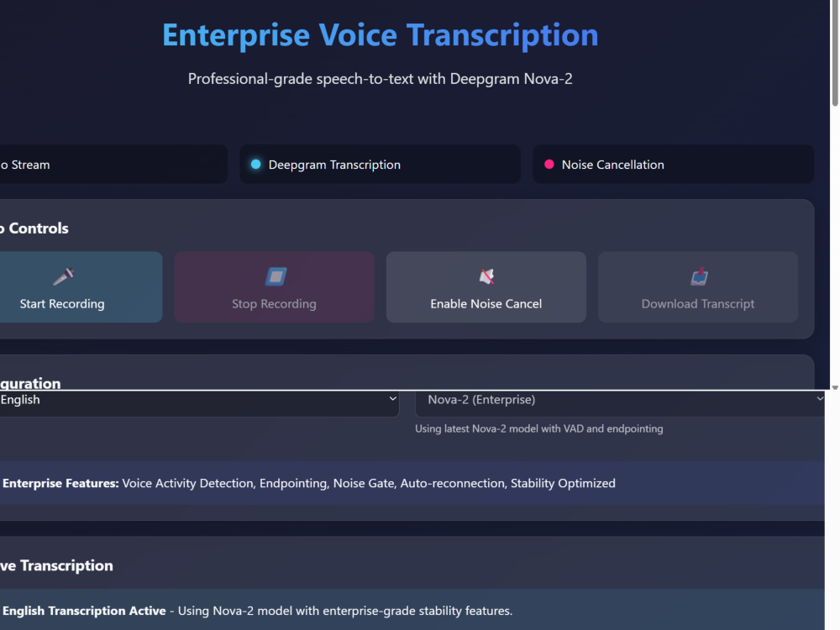840x630 pixels.
Task: Click the download tray icon
Action: click(x=699, y=276)
